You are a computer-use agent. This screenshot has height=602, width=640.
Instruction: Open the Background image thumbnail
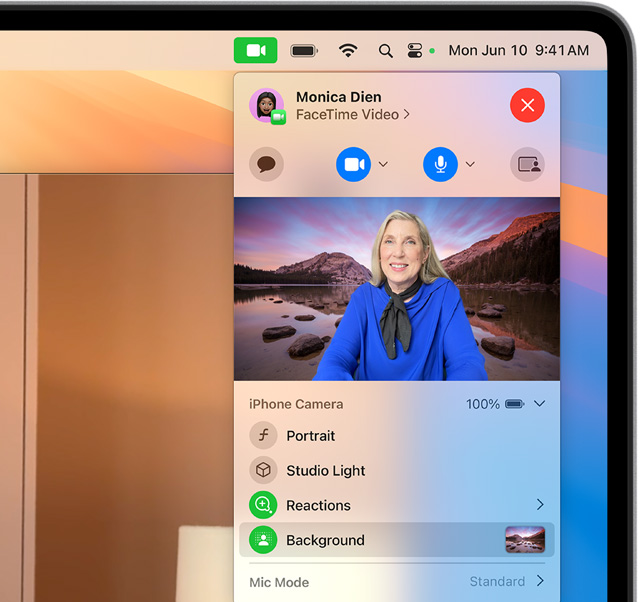point(525,540)
